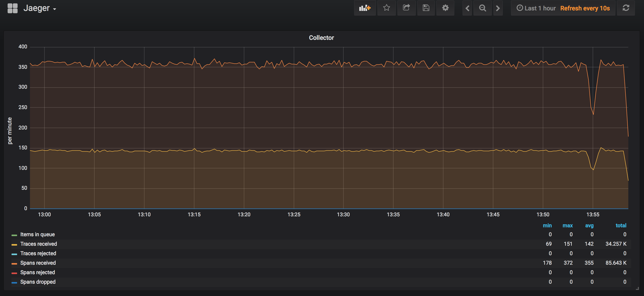Viewport: 644px width, 296px height.
Task: Open color picker for Spans rejected swatch
Action: (x=14, y=273)
